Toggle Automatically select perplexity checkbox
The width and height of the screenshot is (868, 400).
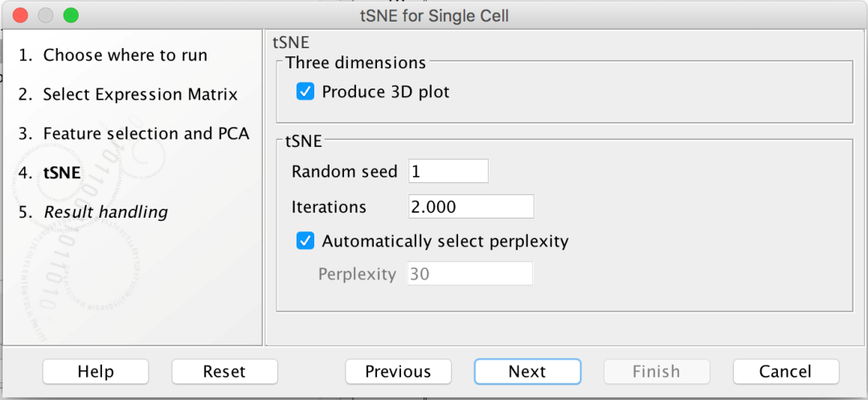pyautogui.click(x=305, y=241)
